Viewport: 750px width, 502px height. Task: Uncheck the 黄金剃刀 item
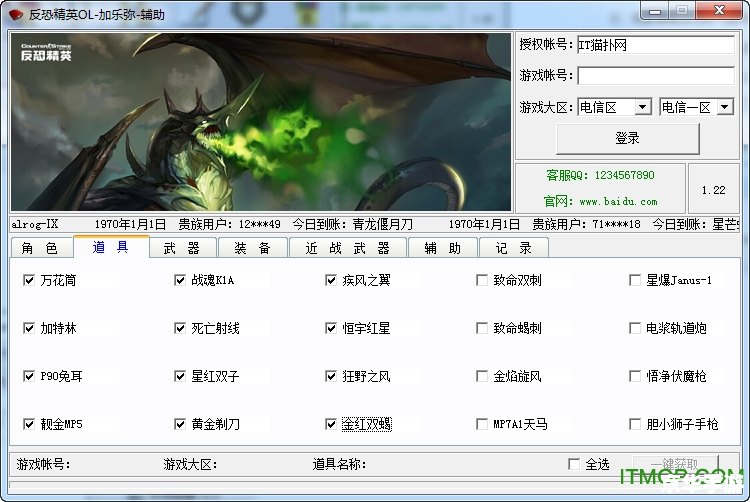(x=180, y=424)
